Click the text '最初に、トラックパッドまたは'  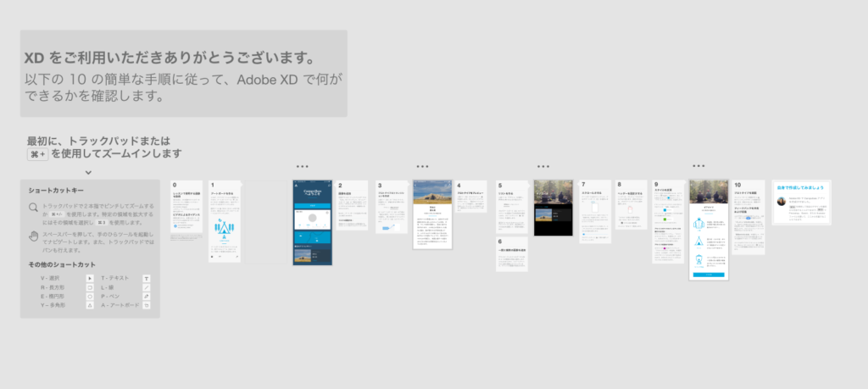pyautogui.click(x=98, y=141)
